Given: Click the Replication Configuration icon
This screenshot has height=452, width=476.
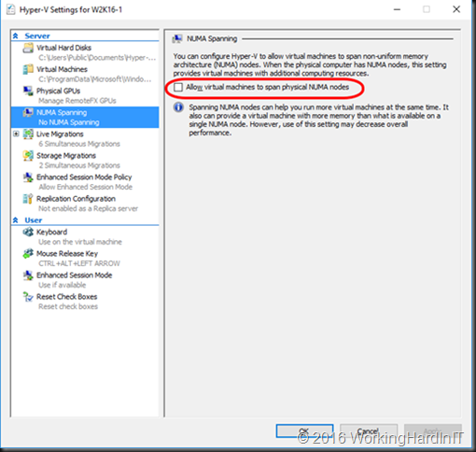Looking at the screenshot, I should click(28, 199).
